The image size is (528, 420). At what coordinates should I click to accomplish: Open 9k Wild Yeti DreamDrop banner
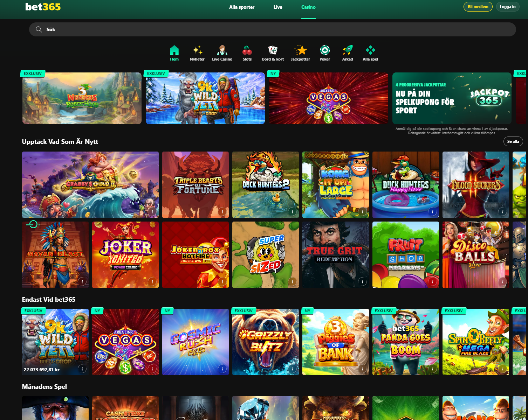(x=205, y=98)
